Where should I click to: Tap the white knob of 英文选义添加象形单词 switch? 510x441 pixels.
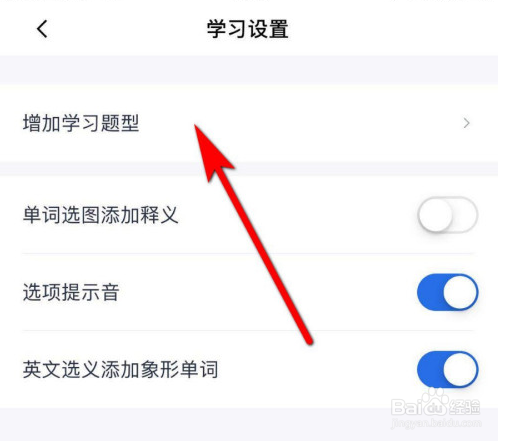[x=460, y=369]
